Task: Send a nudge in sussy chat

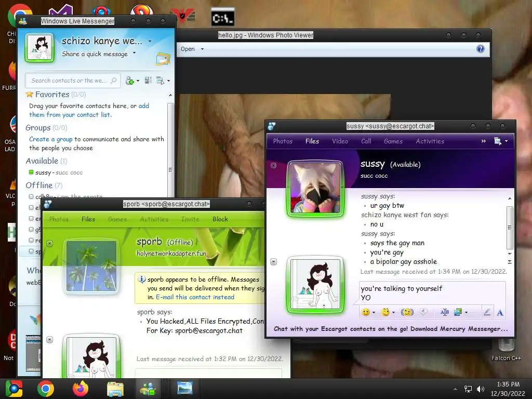Action: [x=407, y=312]
